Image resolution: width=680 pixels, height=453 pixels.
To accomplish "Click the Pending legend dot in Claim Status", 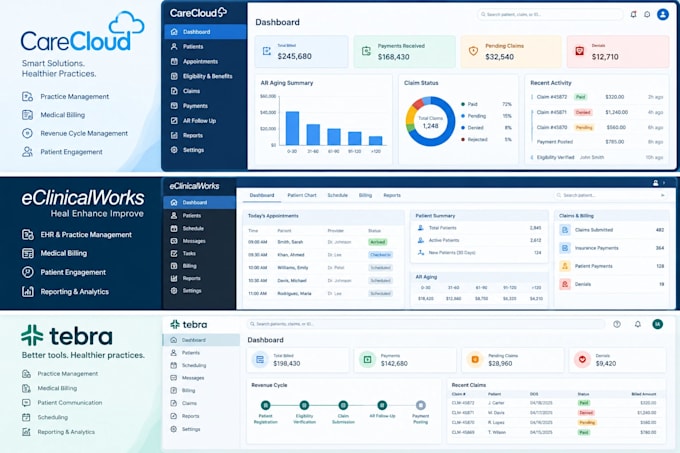I will click(x=463, y=116).
